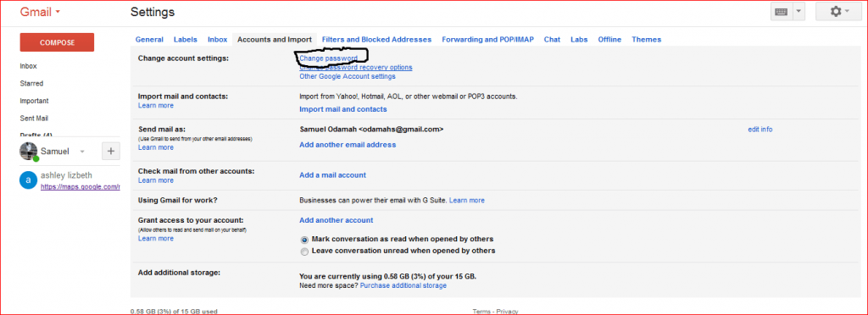Open ashley lizbeth's chat avatar
Viewport: 868px width, 315px height.
coord(28,180)
